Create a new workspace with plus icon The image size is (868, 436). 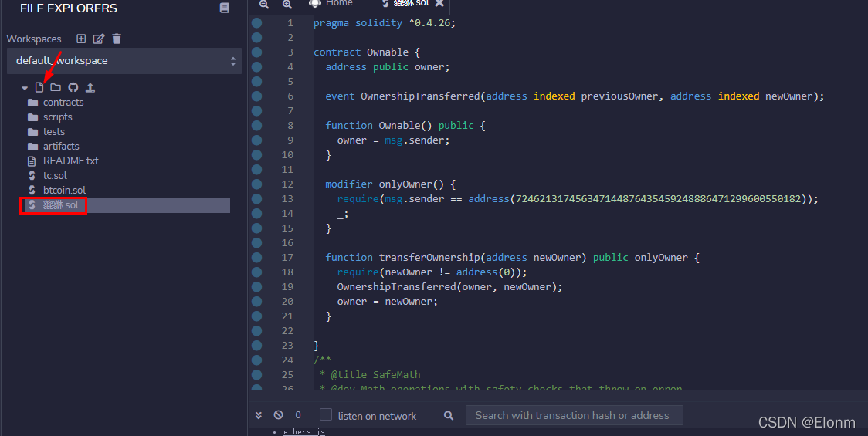click(x=81, y=39)
